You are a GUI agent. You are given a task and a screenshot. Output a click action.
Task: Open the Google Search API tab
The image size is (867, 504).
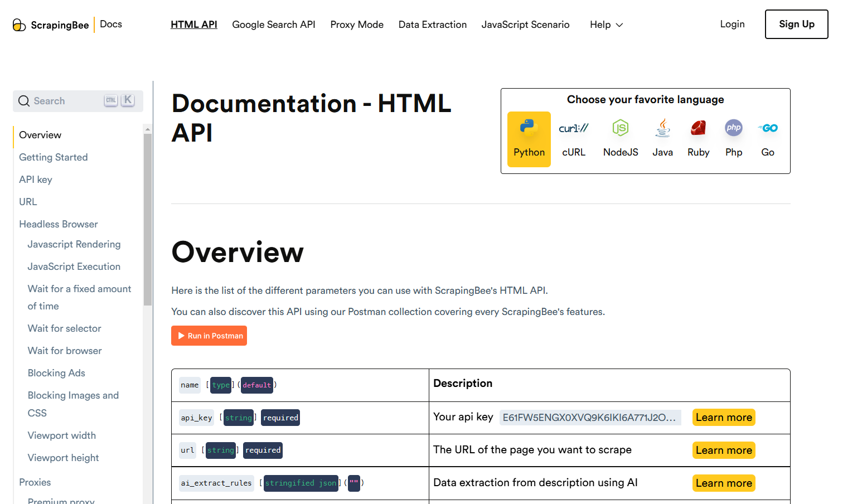coord(274,25)
